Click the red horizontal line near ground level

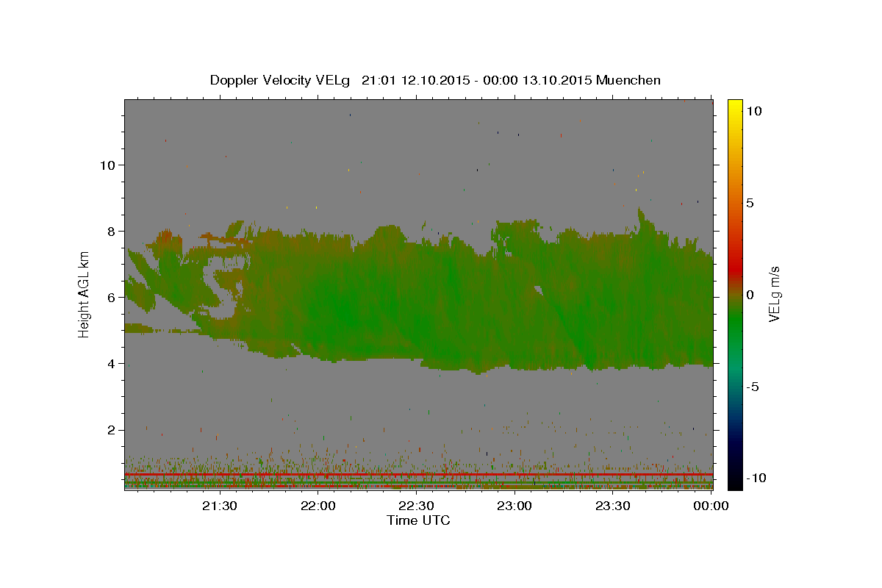(419, 475)
